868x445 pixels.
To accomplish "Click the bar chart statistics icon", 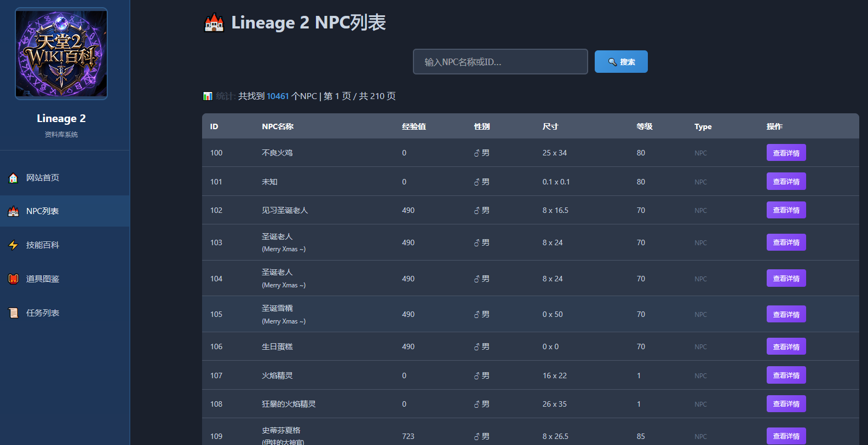I will pos(208,96).
